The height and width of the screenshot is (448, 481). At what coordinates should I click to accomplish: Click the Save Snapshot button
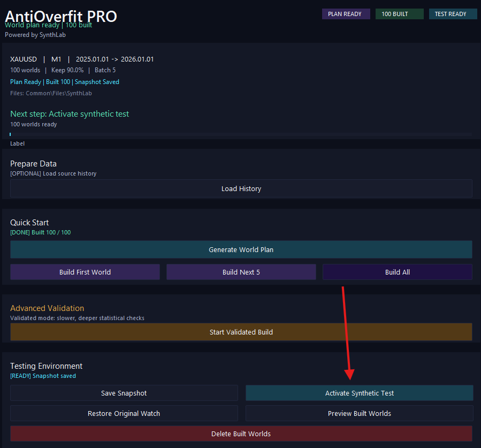(124, 393)
